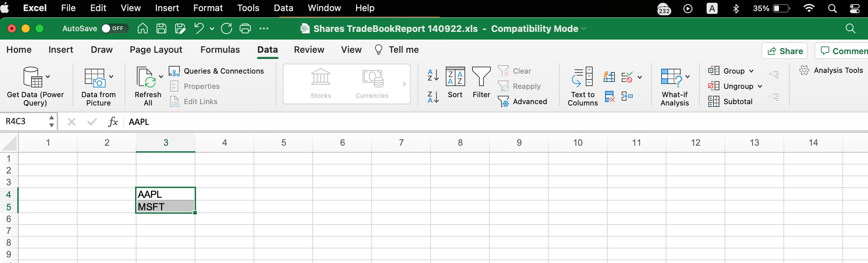Select column header 7
This screenshot has width=868, height=263.
[x=401, y=143]
